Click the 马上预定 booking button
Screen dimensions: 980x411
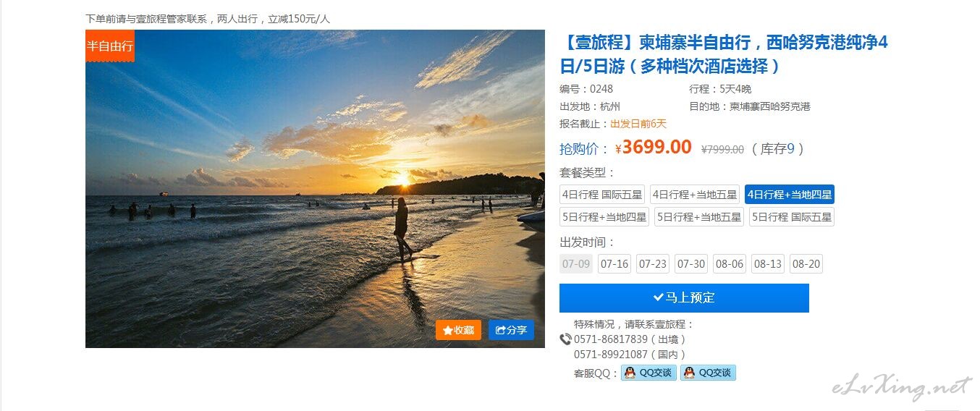coord(684,298)
